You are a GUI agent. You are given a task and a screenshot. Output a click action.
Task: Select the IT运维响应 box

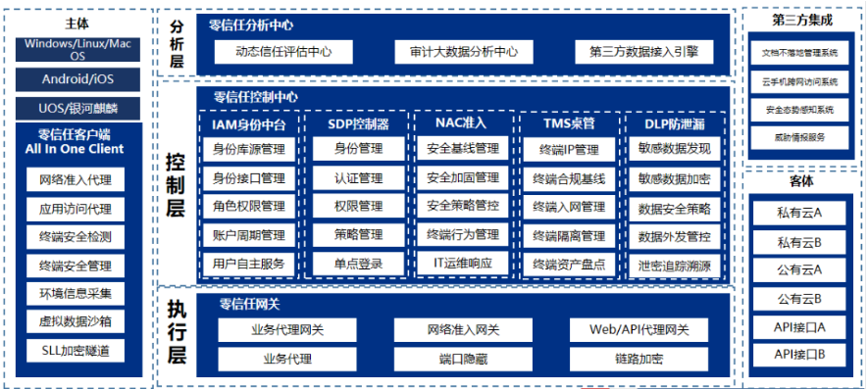coord(463,263)
